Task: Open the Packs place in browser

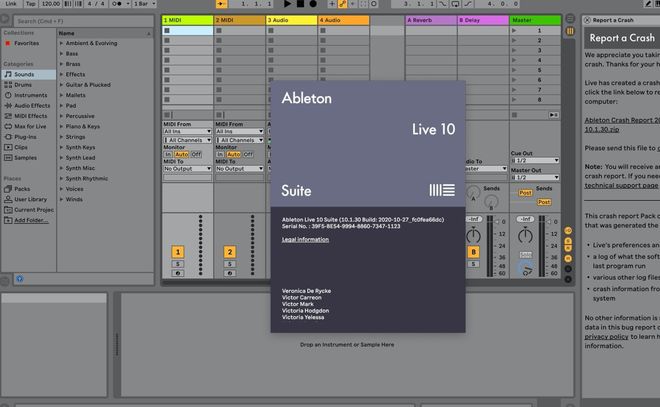Action: coord(22,188)
